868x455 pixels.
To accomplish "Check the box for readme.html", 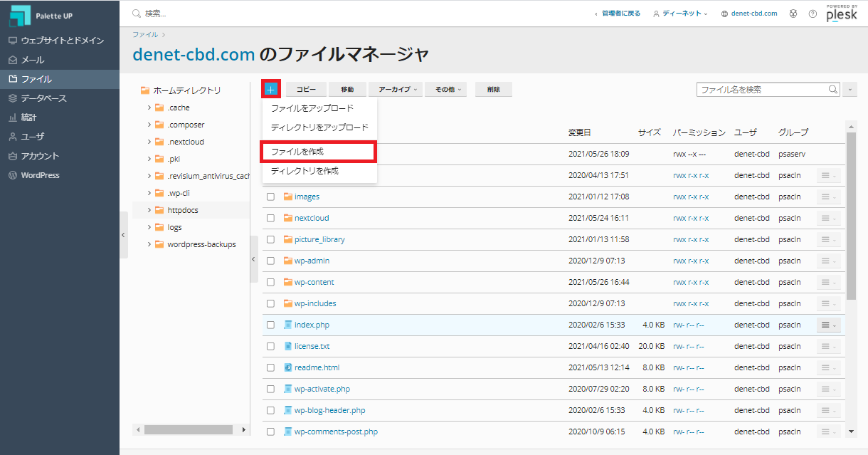I will [270, 367].
